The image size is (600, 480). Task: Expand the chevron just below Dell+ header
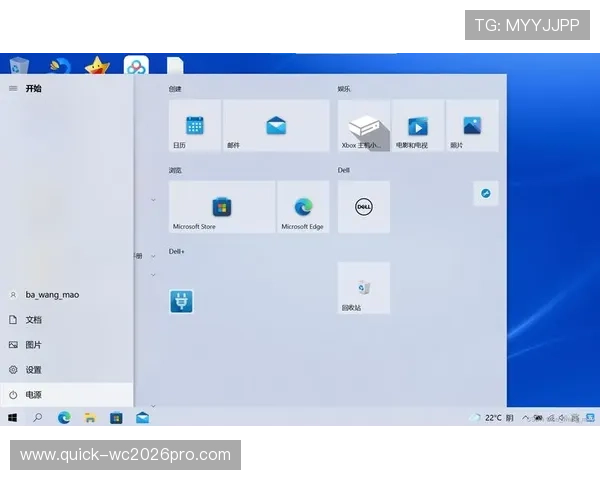tap(153, 275)
